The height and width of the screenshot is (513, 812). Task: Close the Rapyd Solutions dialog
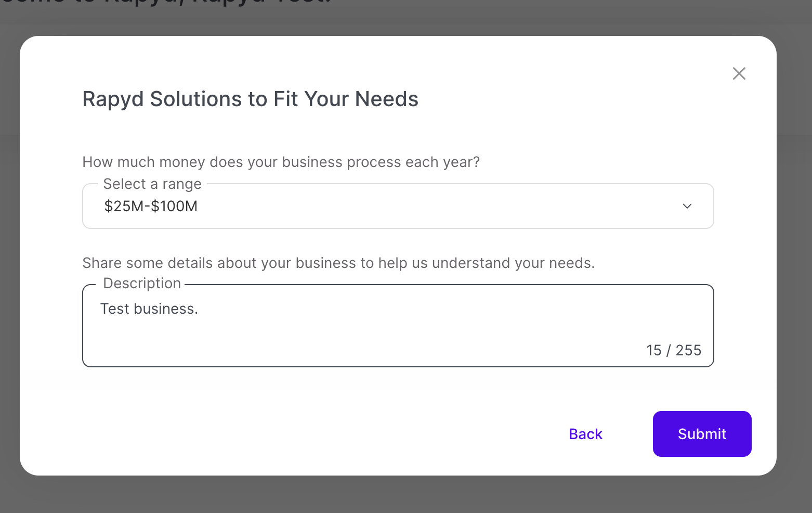pos(739,74)
